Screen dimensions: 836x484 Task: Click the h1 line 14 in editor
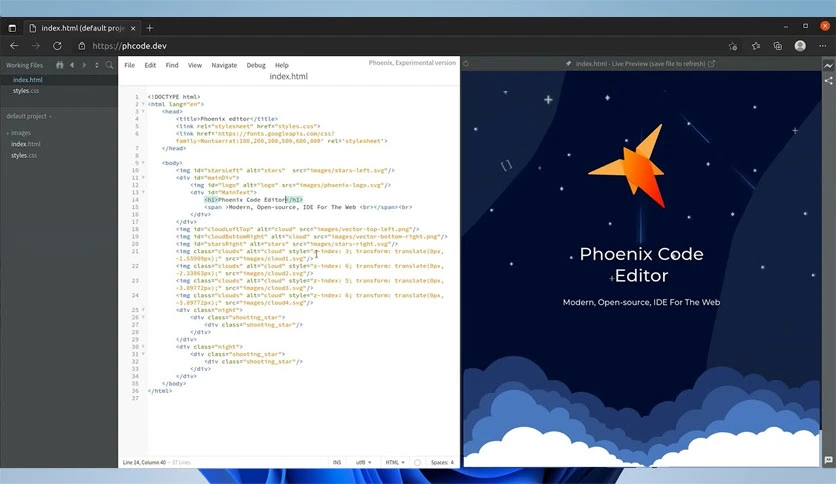(x=254, y=200)
